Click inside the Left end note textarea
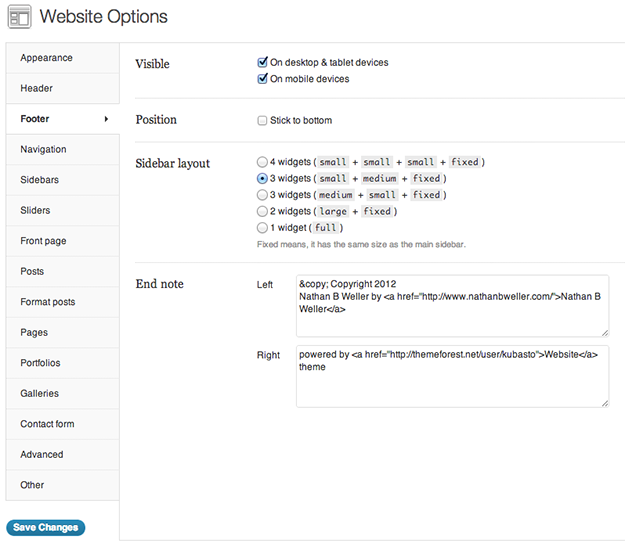Screen dimensions: 625x547 click(x=452, y=305)
